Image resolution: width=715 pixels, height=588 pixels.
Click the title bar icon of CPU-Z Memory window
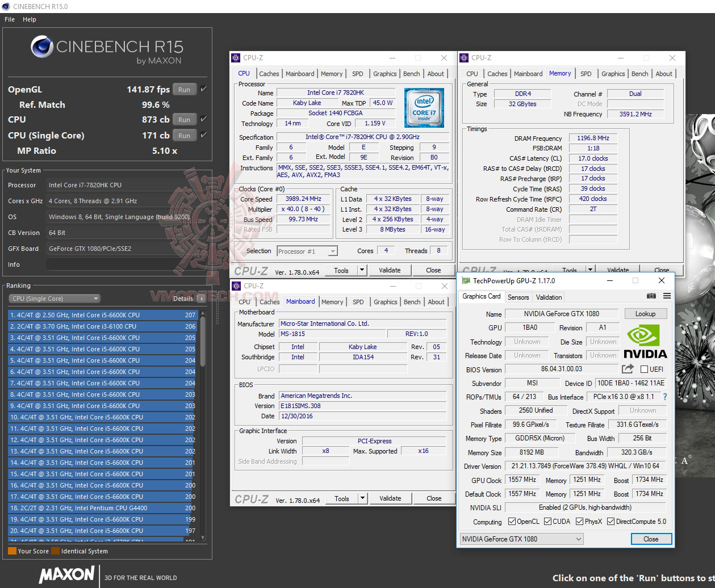click(464, 57)
